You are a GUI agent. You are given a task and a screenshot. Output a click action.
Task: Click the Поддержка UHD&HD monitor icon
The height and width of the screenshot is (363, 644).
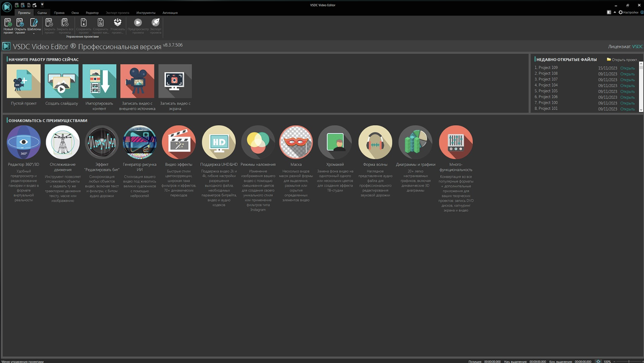coord(219,142)
